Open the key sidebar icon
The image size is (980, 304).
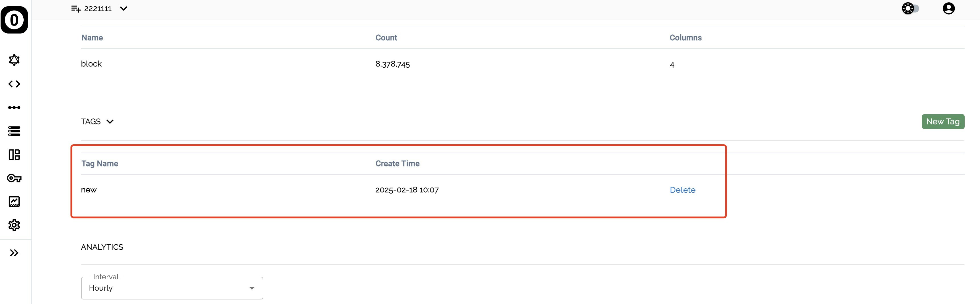[x=14, y=178]
